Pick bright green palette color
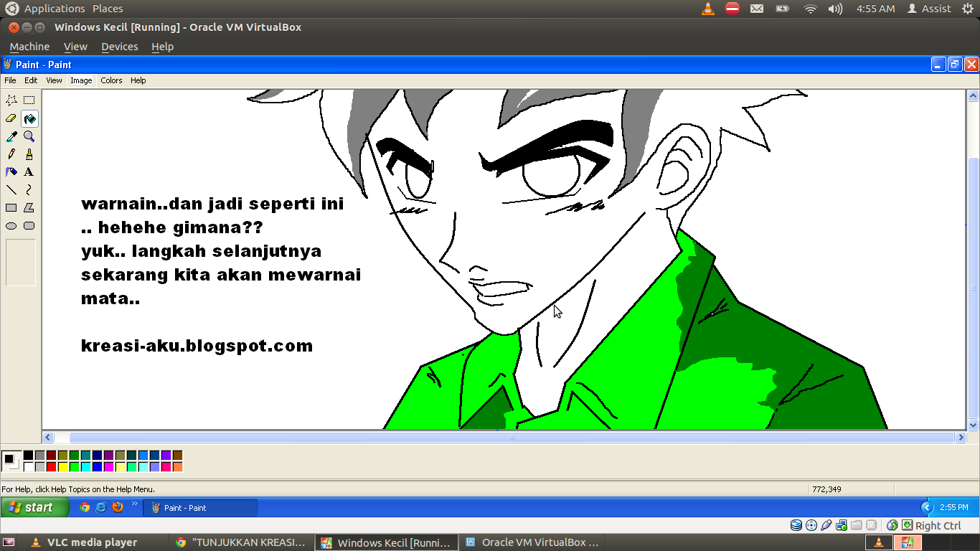Image resolution: width=980 pixels, height=551 pixels. click(74, 467)
